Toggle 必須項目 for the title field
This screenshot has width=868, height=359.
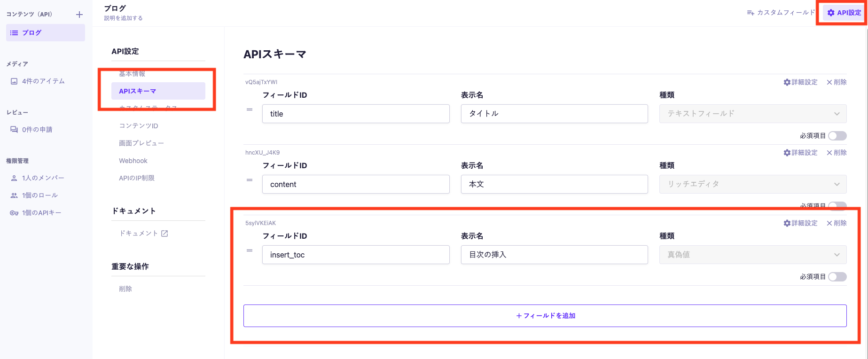click(837, 136)
